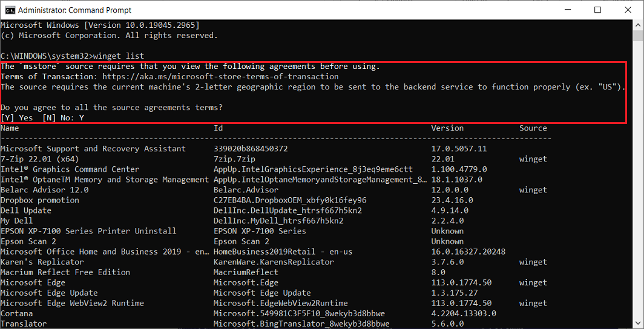Open the microsoft-store-terms-of-transaction URL

point(220,77)
